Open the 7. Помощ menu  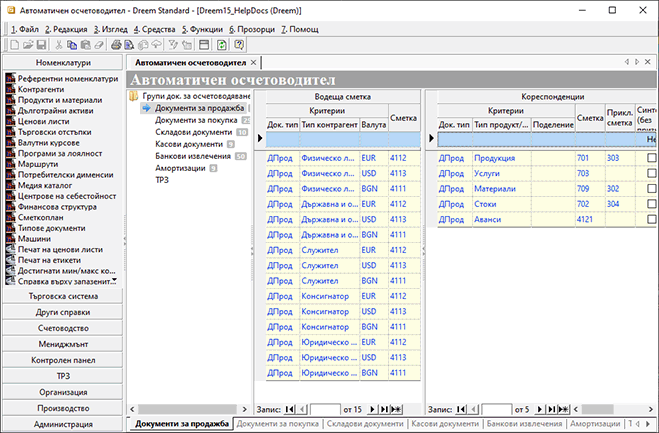[x=300, y=29]
